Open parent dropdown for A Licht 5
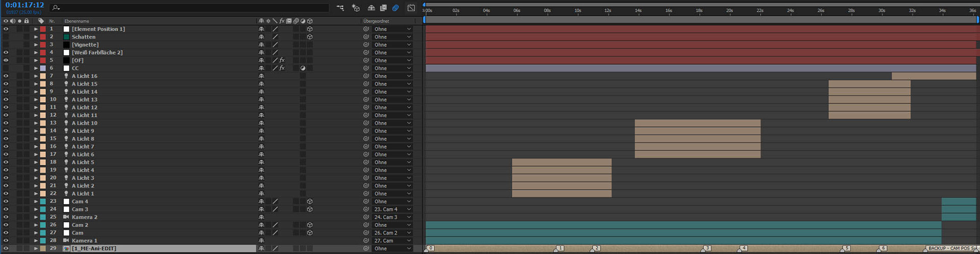The image size is (980, 254). point(392,162)
